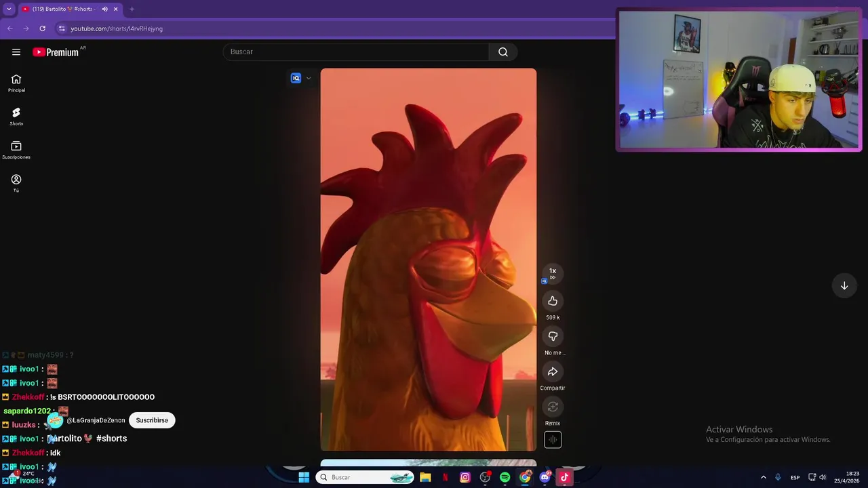Go to next short with down arrow
The height and width of the screenshot is (488, 868).
pos(844,285)
